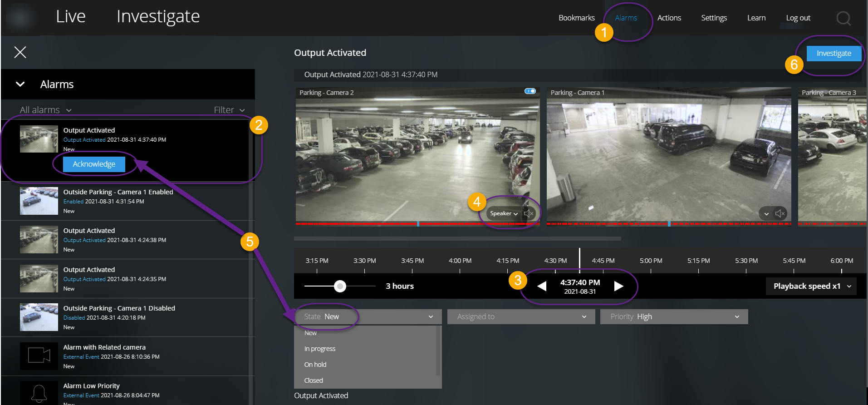868x405 pixels.
Task: Open the Bookmarks menu
Action: click(x=576, y=18)
